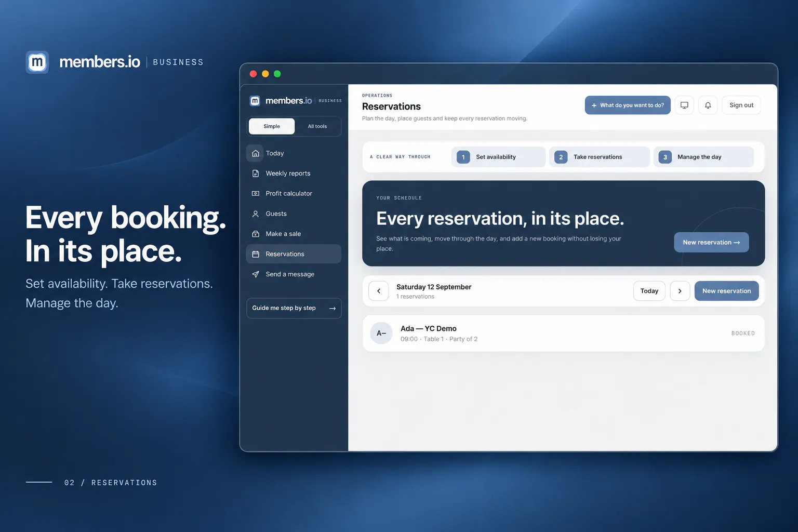
Task: Click the Saturday 12 September date heading
Action: coord(434,287)
